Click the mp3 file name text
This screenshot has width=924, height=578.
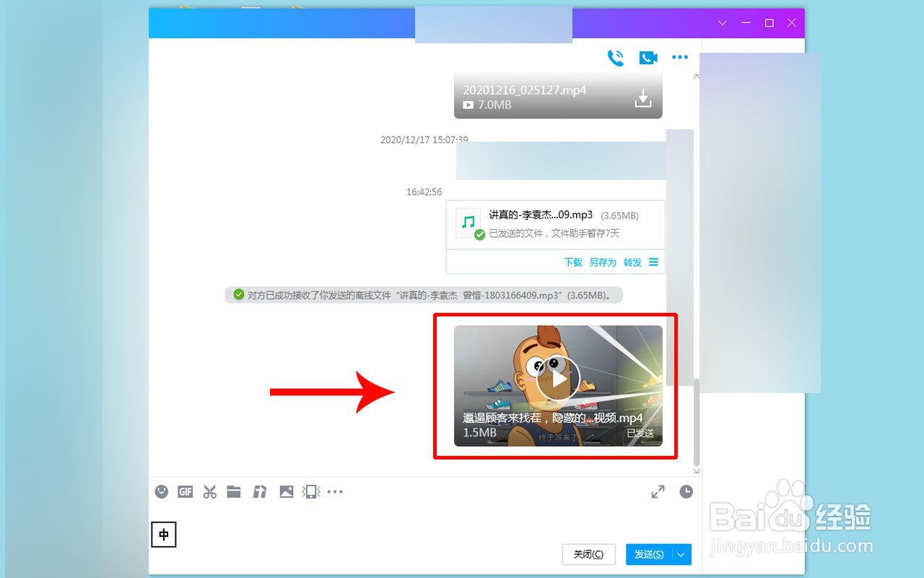[541, 215]
